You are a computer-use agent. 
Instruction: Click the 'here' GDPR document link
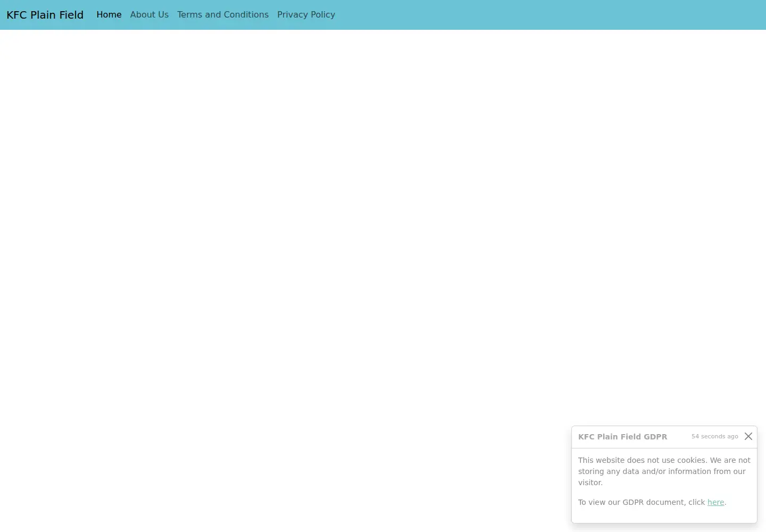pos(715,502)
